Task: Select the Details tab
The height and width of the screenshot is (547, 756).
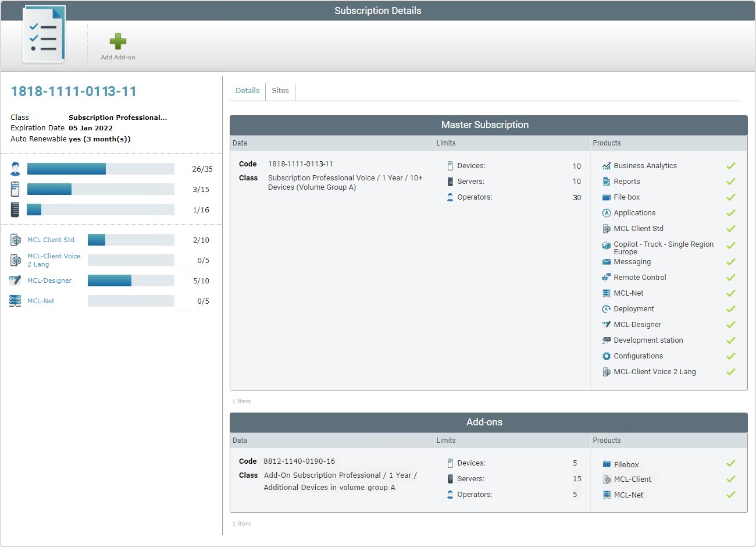Action: [247, 91]
